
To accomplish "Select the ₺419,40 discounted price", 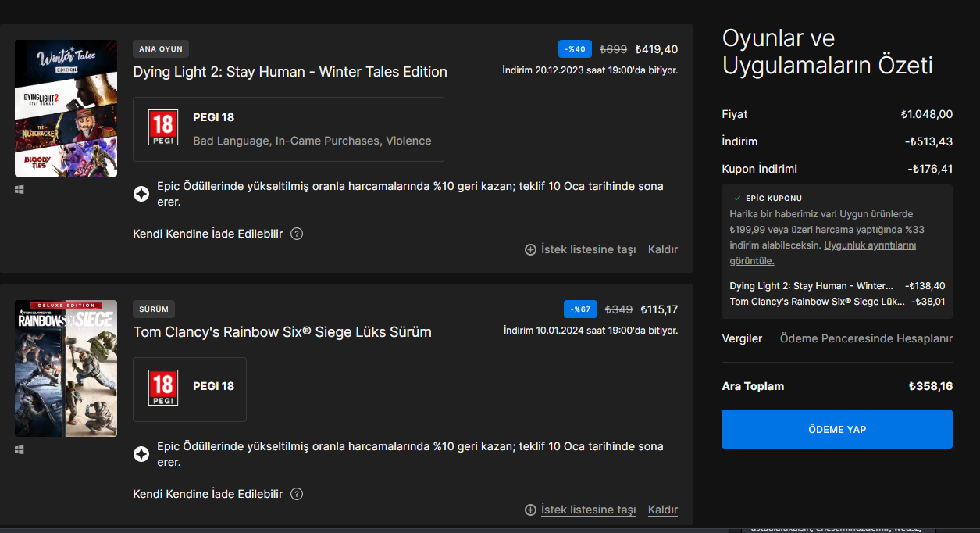I will pos(657,49).
